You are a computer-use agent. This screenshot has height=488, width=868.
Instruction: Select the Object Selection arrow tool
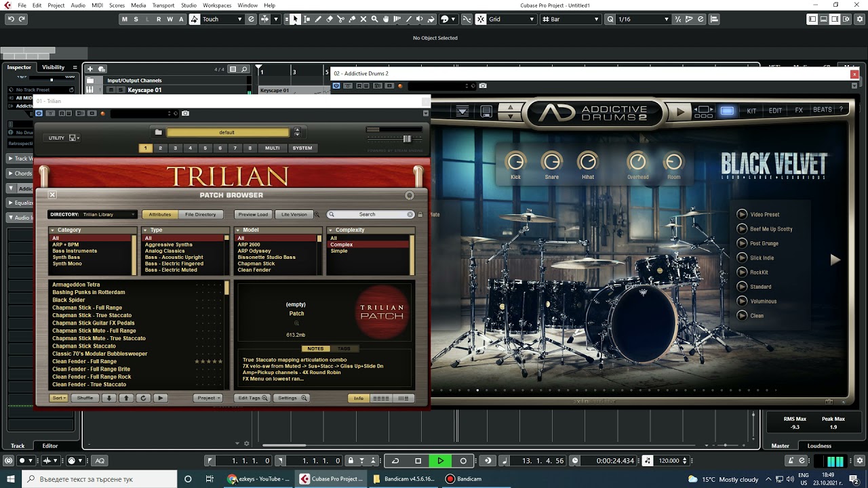coord(296,19)
